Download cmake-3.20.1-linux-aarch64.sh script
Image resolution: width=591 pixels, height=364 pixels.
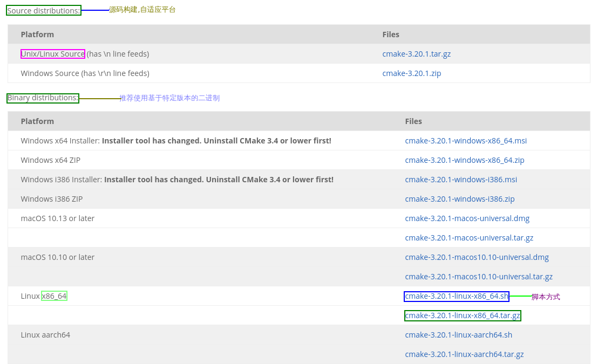point(458,335)
